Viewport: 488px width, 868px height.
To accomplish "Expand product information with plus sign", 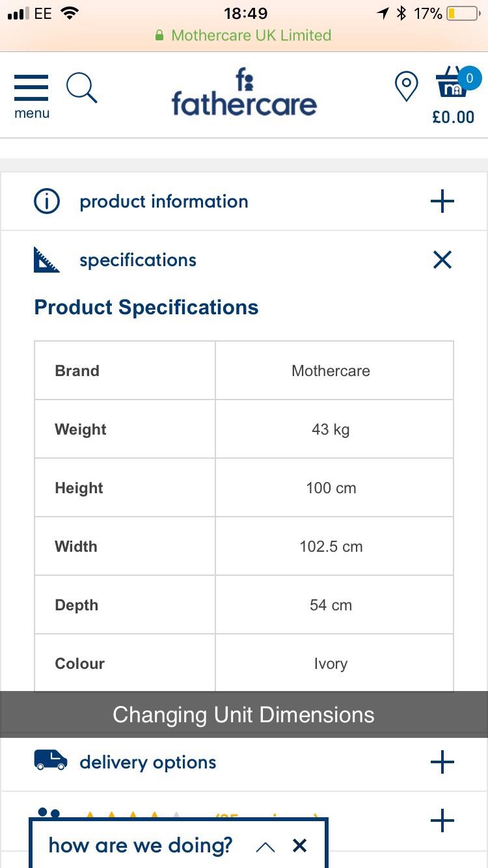I will click(442, 202).
